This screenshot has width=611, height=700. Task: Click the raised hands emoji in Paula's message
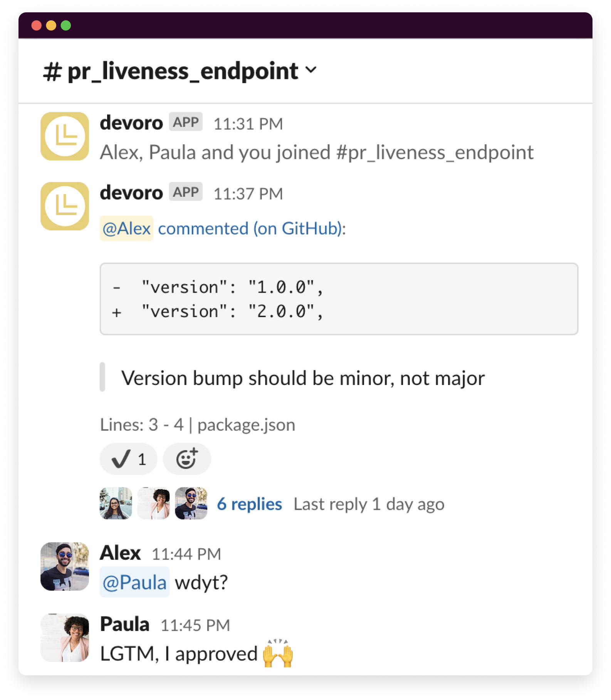point(278,653)
